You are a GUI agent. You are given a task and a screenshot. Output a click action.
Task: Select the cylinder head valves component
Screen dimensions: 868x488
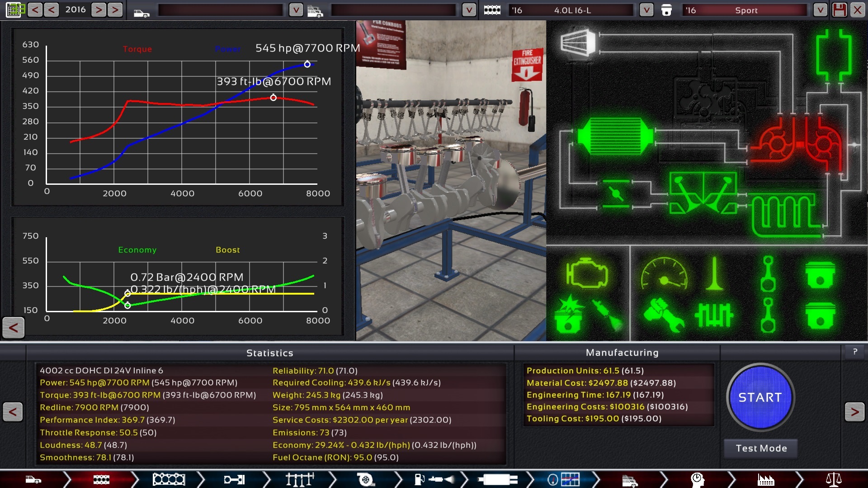[703, 192]
